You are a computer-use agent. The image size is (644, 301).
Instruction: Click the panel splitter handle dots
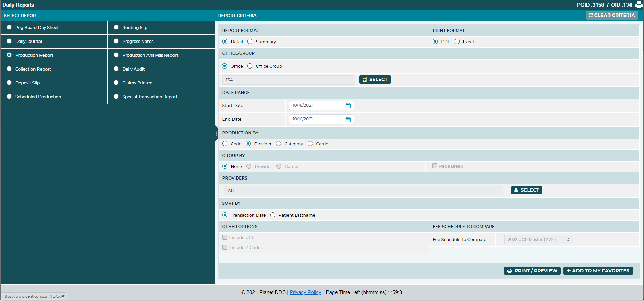(x=216, y=134)
